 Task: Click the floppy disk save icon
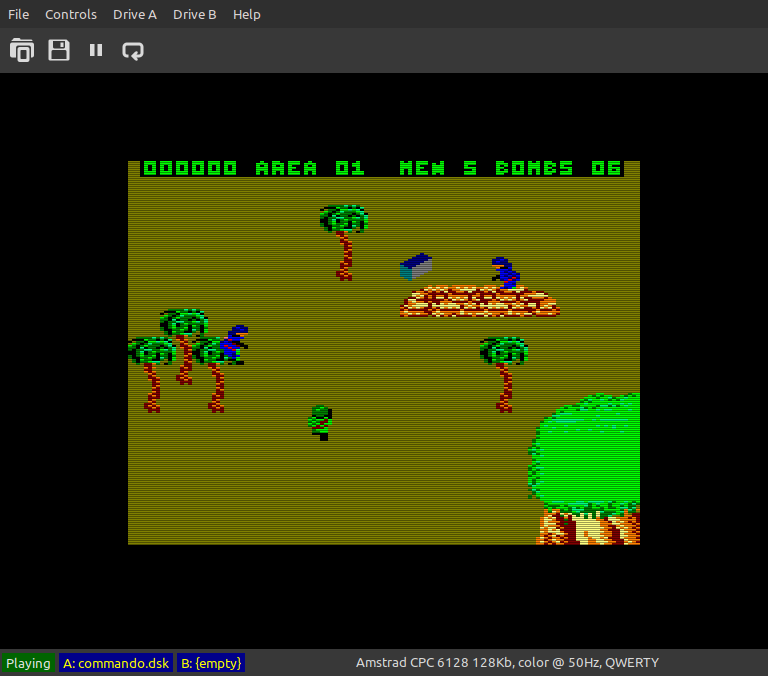59,50
